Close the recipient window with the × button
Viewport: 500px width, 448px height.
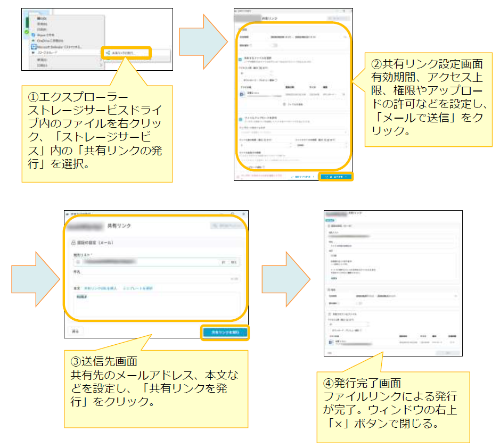click(x=244, y=214)
